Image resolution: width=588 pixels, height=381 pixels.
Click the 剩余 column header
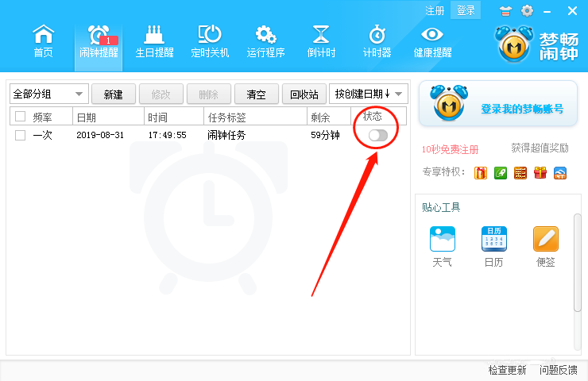(x=328, y=117)
